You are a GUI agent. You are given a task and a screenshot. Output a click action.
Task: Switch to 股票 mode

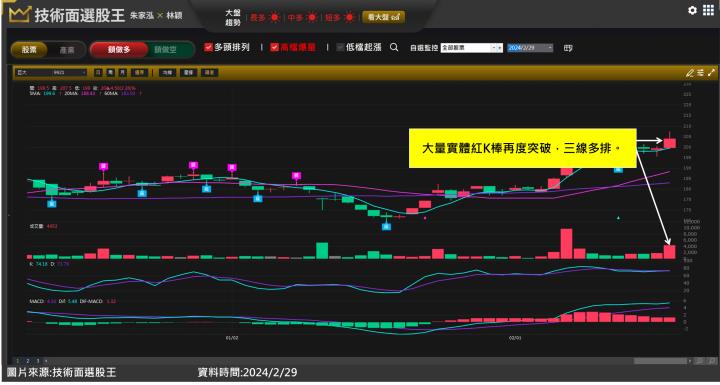29,50
